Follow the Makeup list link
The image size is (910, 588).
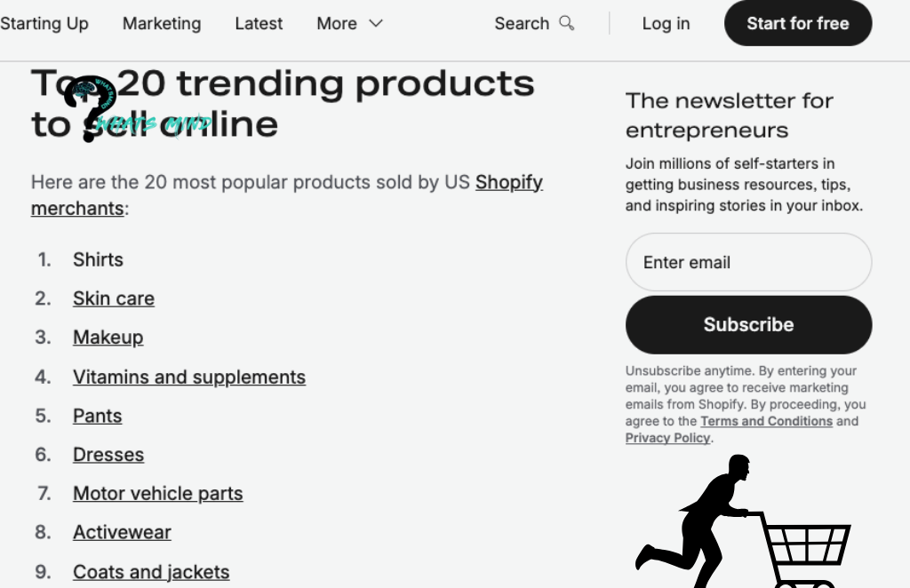108,338
